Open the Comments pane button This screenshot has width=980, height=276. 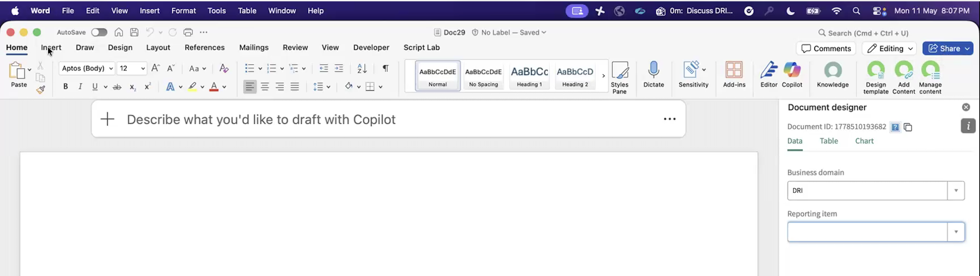pos(826,49)
